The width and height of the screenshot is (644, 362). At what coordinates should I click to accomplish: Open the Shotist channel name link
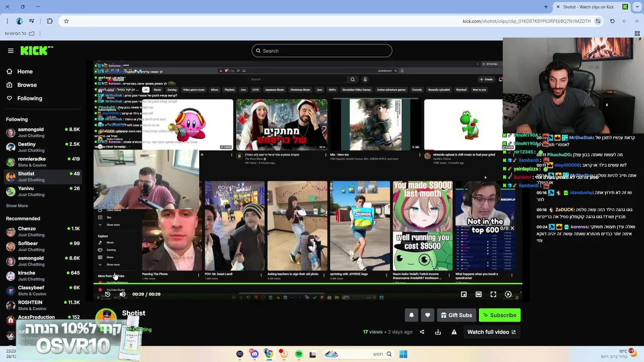tap(133, 313)
